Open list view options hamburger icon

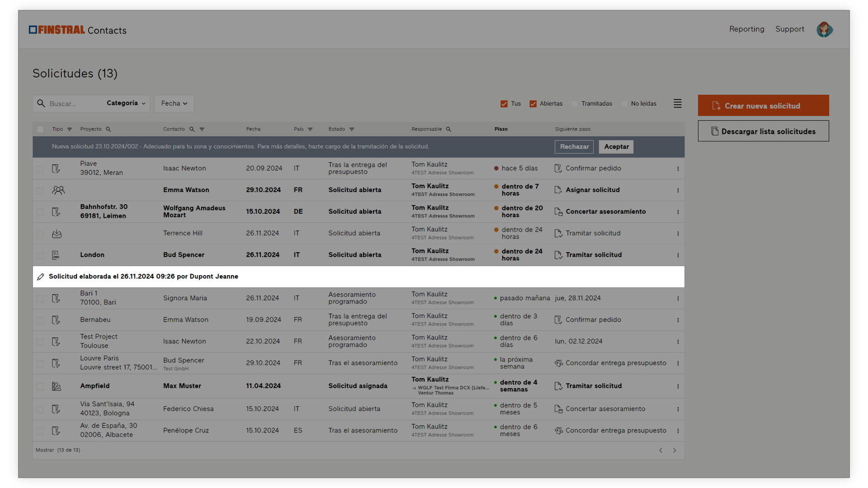pyautogui.click(x=677, y=103)
